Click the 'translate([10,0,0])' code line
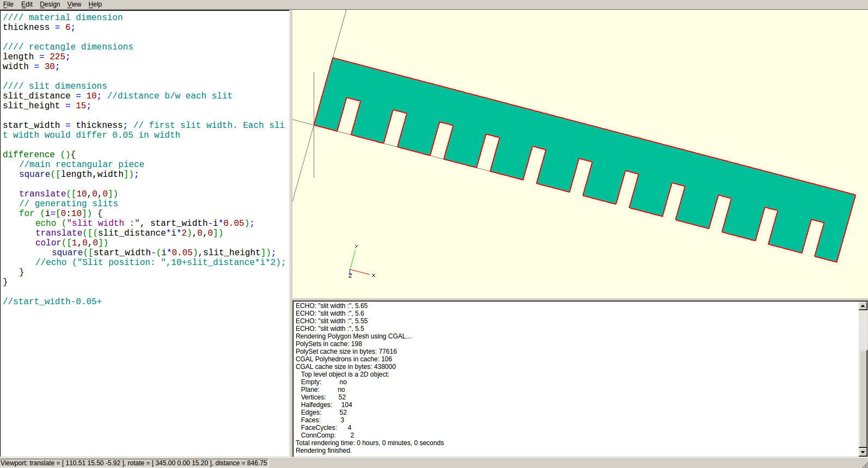 69,194
